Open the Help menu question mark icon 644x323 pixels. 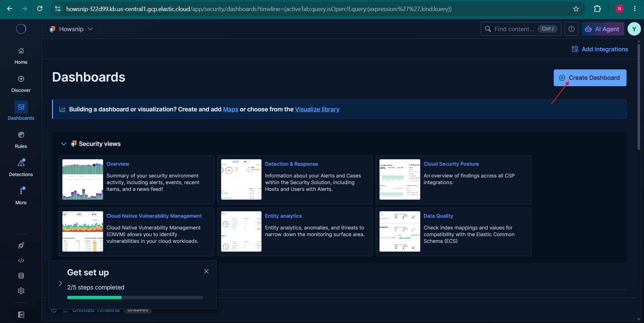coord(572,29)
